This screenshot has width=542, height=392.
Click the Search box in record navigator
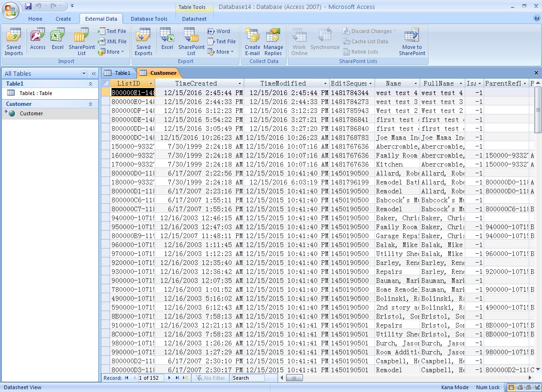point(248,378)
